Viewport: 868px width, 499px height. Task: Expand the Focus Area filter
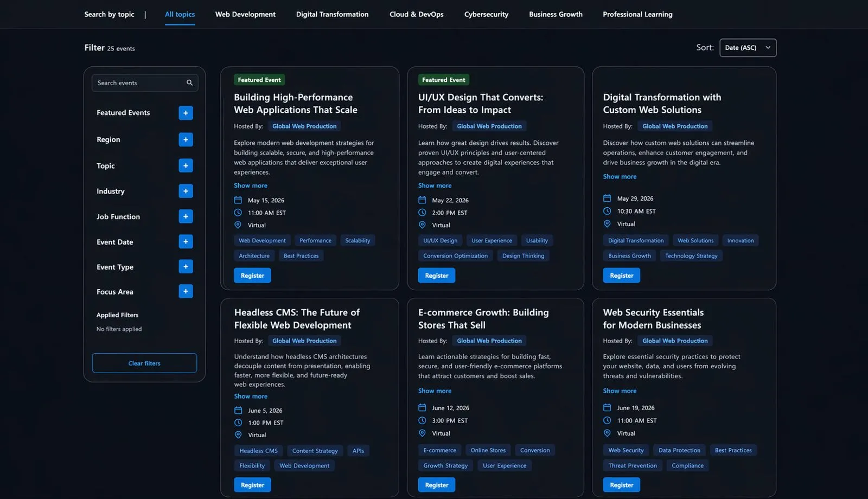tap(186, 291)
